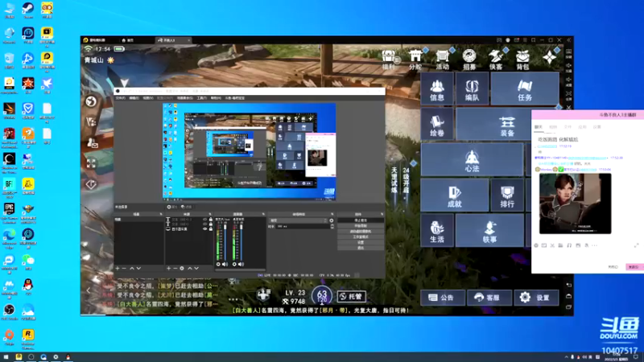
Task: Open the OBS source settings gear below sources list
Action: pos(182,268)
